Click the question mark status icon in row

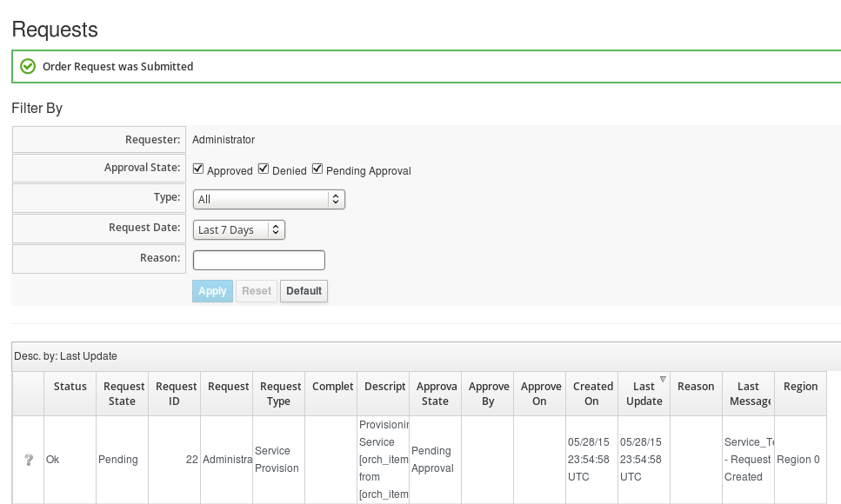[x=28, y=460]
